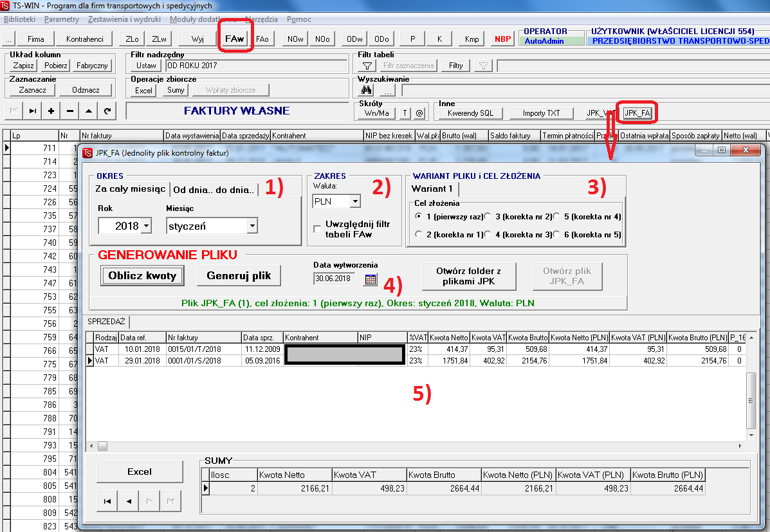Click the @ email shortcut button
Screen dimensions: 770x532
tap(419, 113)
